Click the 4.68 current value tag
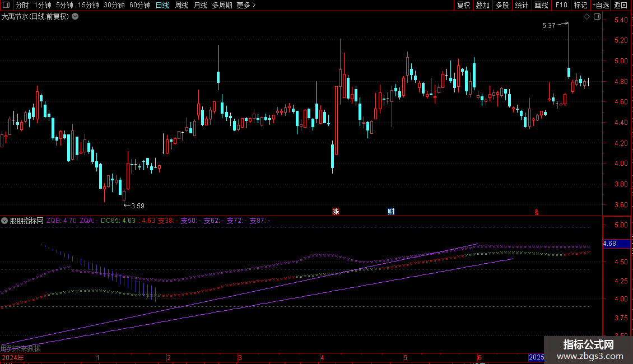 point(616,244)
